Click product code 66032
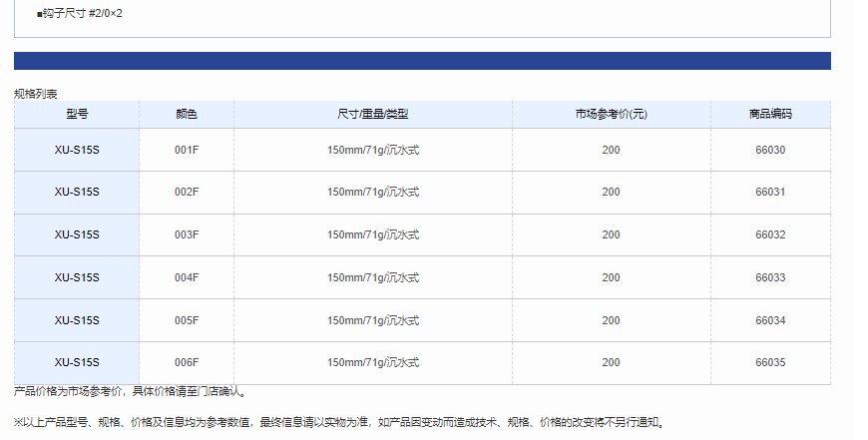This screenshot has height=440, width=868. [x=770, y=234]
